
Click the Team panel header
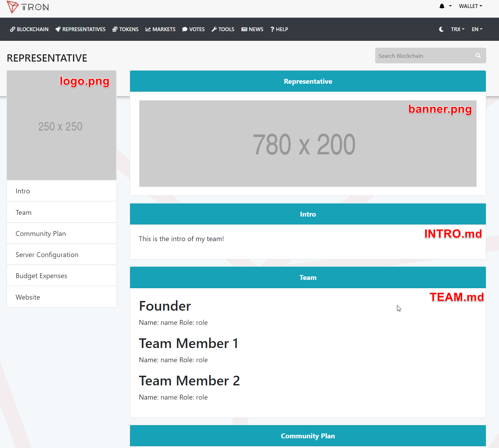point(308,277)
